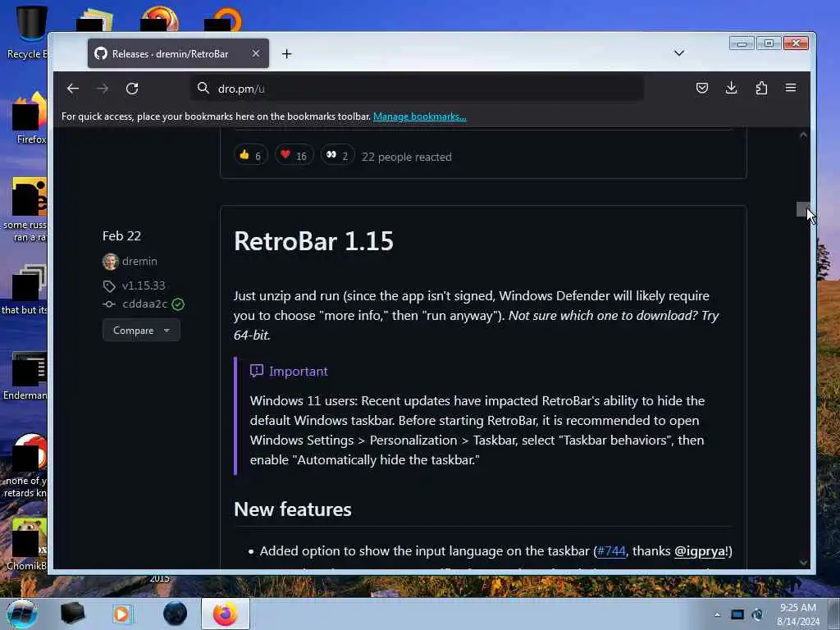Open the list all tabs chevron
The image size is (840, 630).
tap(678, 53)
